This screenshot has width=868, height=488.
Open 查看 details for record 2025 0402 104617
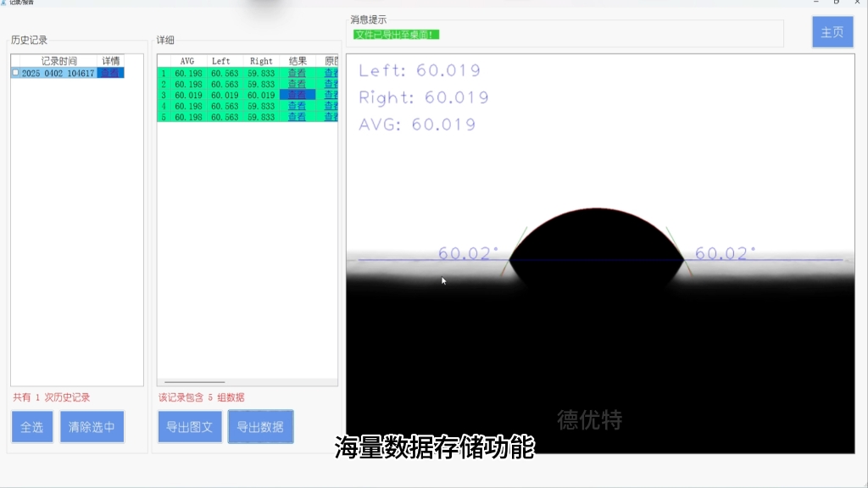[110, 73]
